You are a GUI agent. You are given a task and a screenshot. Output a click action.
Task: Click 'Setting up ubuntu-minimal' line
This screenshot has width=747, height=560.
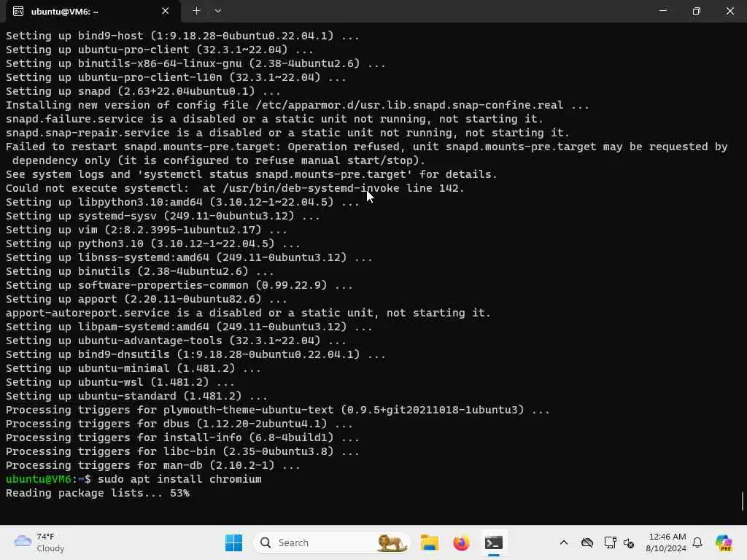point(133,368)
